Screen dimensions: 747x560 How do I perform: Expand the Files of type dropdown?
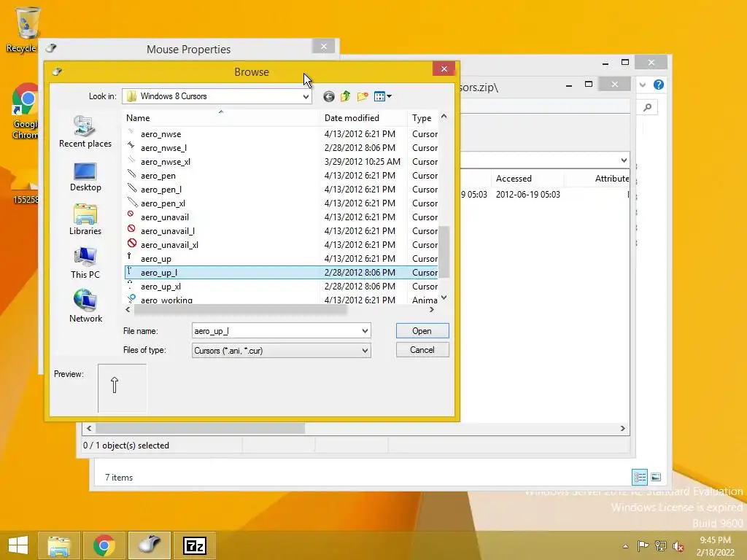[365, 351]
